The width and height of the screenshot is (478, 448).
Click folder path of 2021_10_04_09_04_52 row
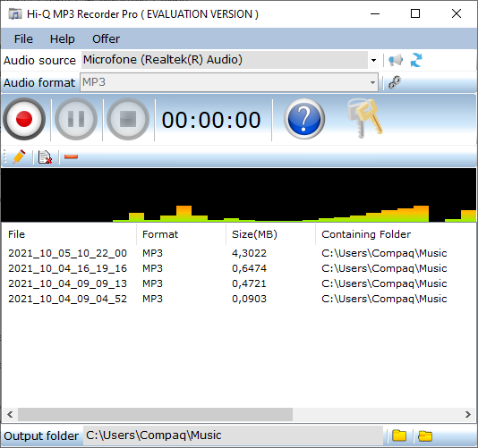[384, 299]
